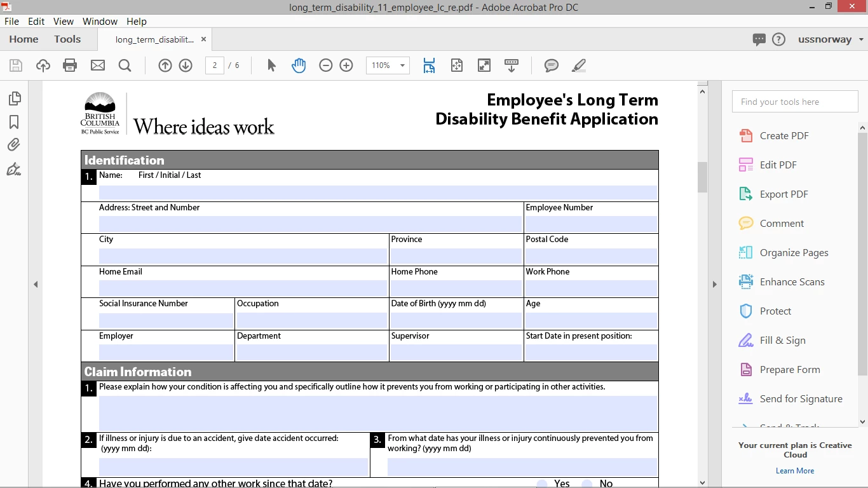The image size is (868, 488).
Task: Click the Employee Number field
Action: click(x=591, y=224)
